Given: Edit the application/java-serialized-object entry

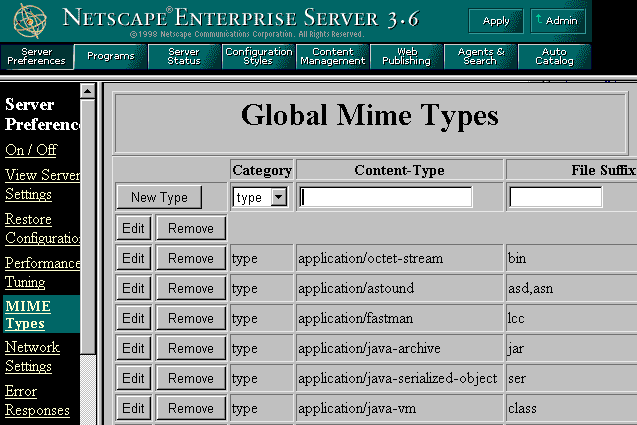Looking at the screenshot, I should point(133,379).
